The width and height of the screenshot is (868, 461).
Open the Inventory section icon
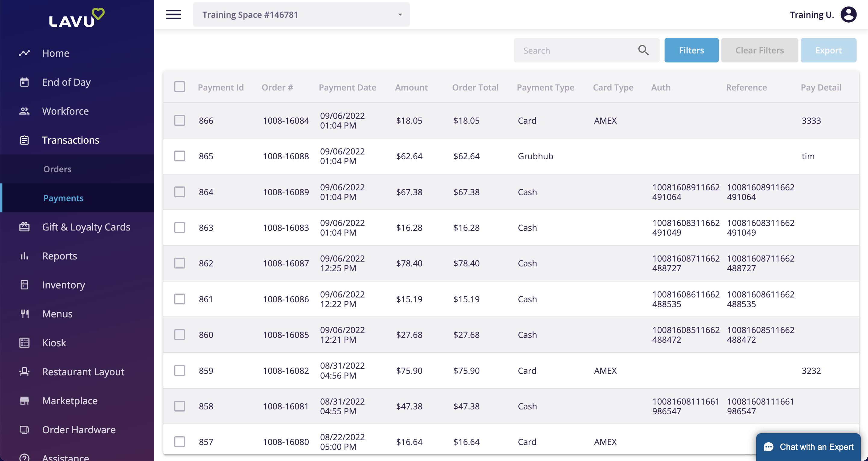click(24, 285)
